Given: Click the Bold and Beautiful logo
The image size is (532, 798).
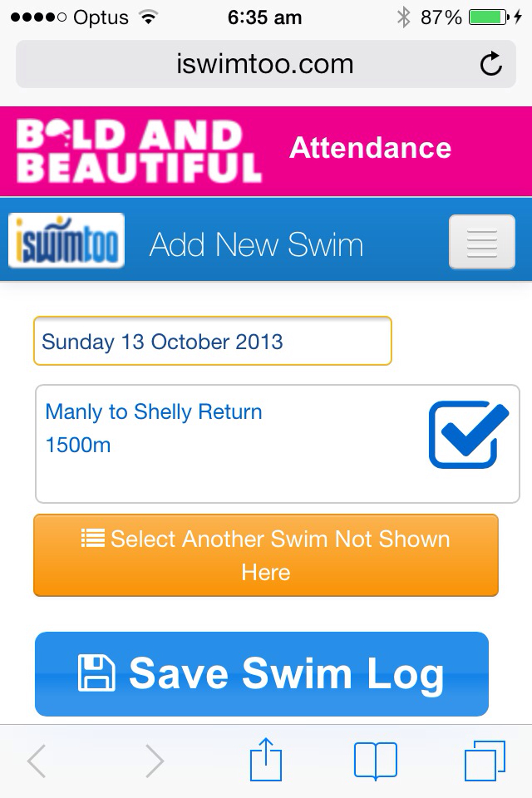Looking at the screenshot, I should click(139, 150).
